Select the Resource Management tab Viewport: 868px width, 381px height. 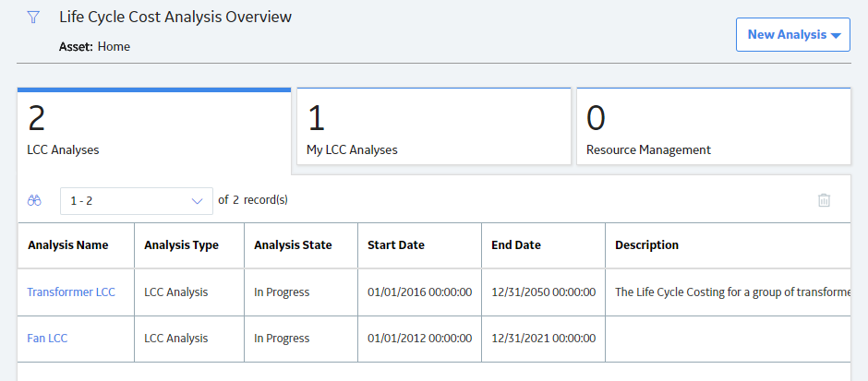point(714,126)
